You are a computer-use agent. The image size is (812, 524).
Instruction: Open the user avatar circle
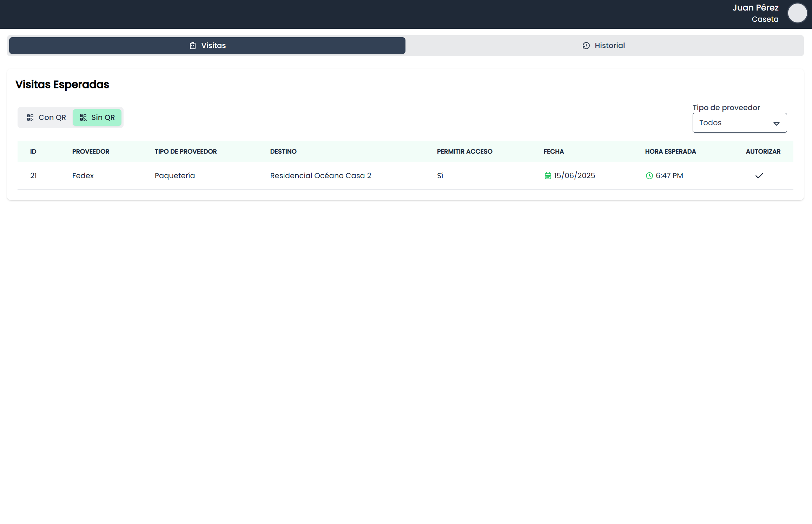[797, 13]
